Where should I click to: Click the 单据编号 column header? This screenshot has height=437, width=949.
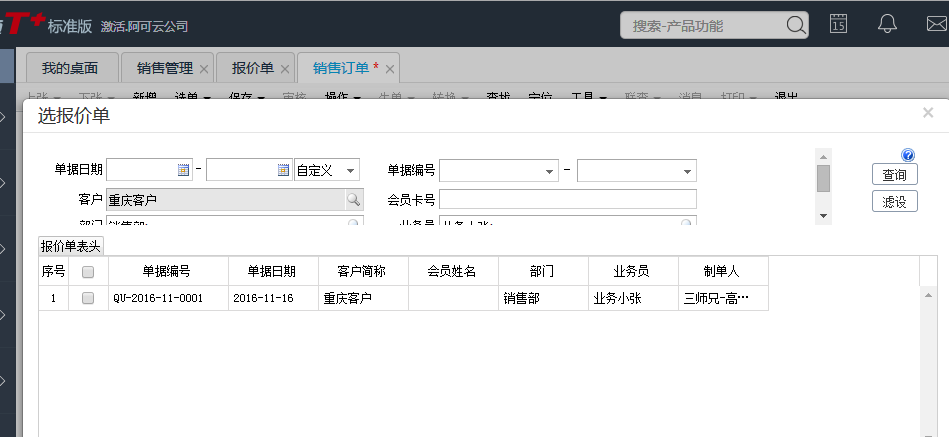click(168, 271)
